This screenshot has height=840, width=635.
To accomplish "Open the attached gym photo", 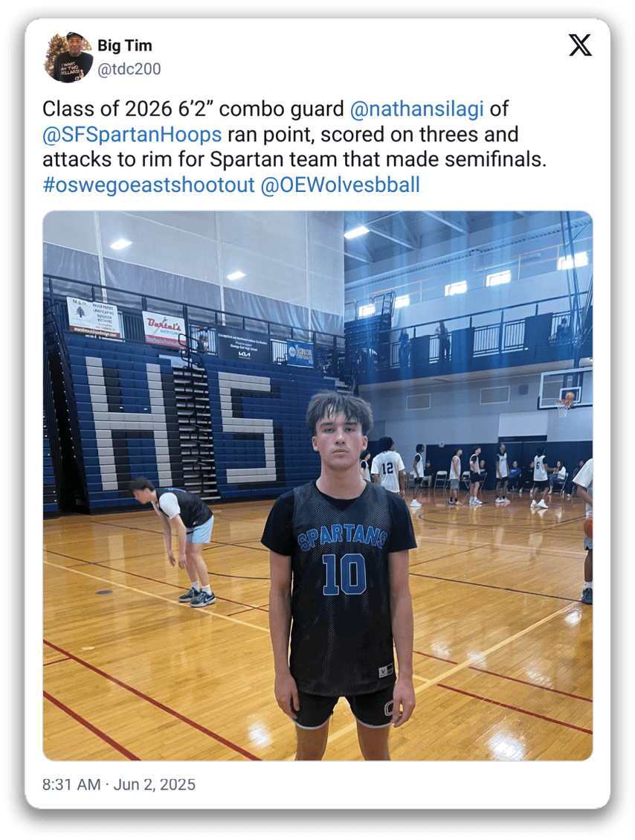I will [x=317, y=485].
